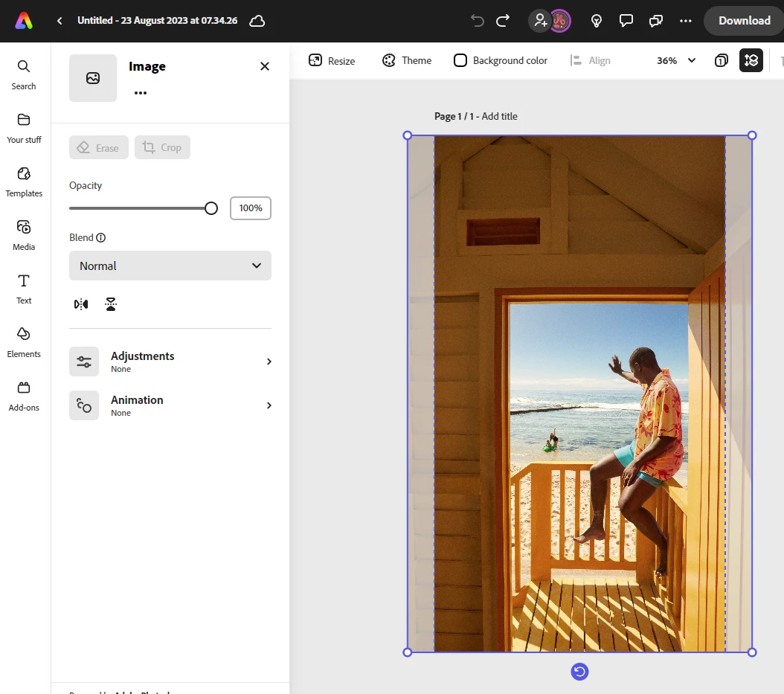This screenshot has height=694, width=784.
Task: Open Templates in the sidebar
Action: point(24,182)
